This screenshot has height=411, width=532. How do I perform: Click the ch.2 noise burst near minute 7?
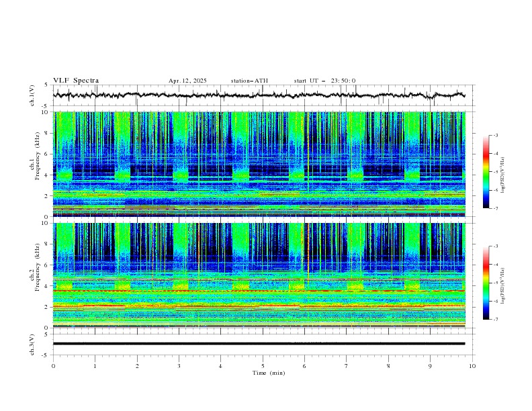(x=355, y=258)
